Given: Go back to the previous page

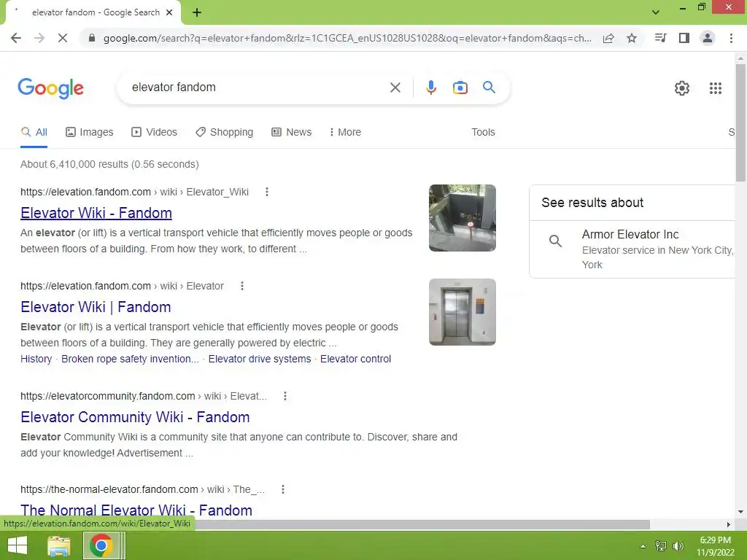Looking at the screenshot, I should tap(16, 38).
